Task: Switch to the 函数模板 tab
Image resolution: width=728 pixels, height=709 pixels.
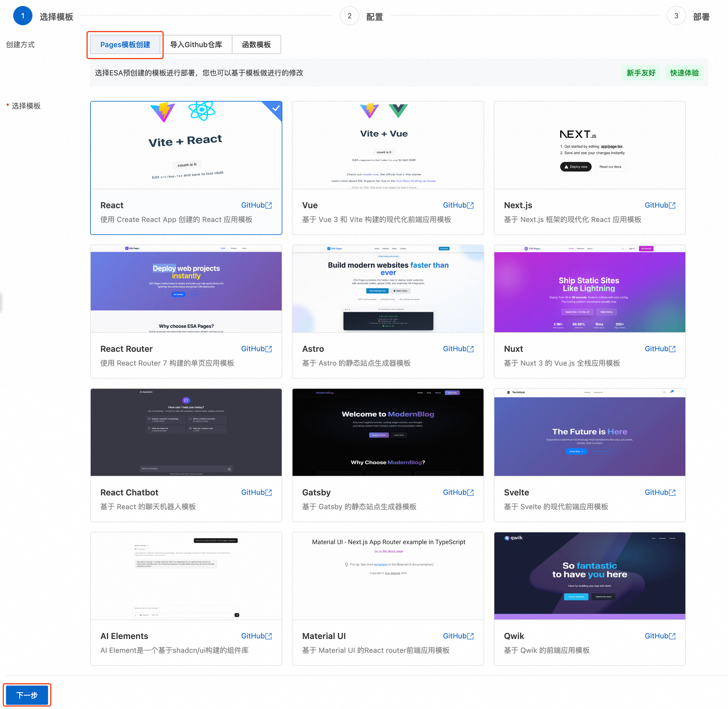Action: (x=256, y=45)
